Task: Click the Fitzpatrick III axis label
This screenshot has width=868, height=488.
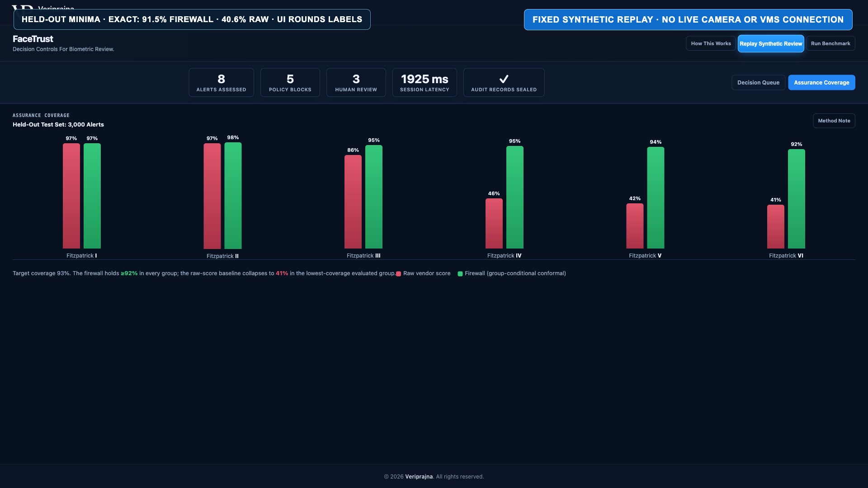Action: tap(363, 256)
